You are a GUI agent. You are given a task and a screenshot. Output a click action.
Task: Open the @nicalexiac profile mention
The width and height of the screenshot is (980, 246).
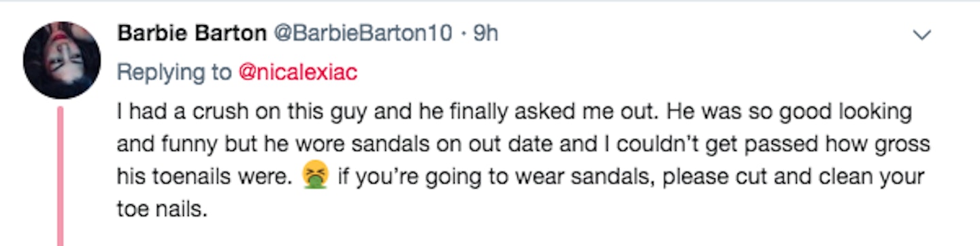tap(297, 73)
